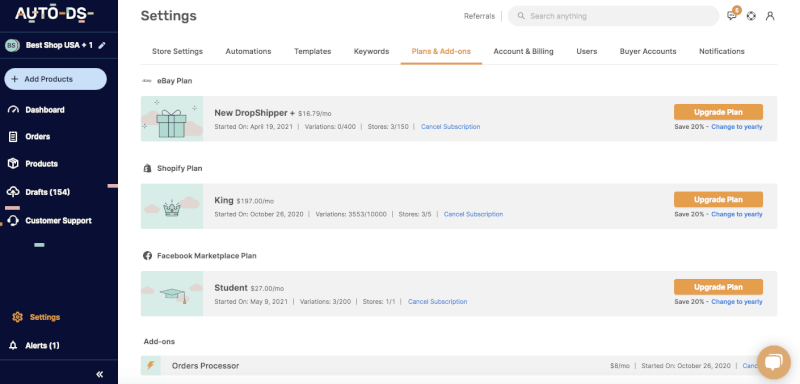Screen dimensions: 800x384
Task: Open the Buyer Accounts tab
Action: pos(648,52)
